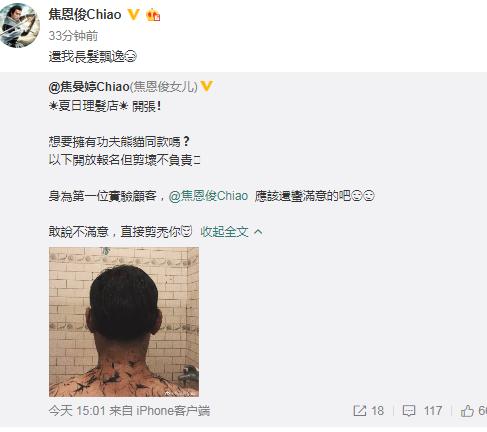Click the smirking emoji after 直接剪秃你
The image size is (487, 432).
tap(187, 231)
